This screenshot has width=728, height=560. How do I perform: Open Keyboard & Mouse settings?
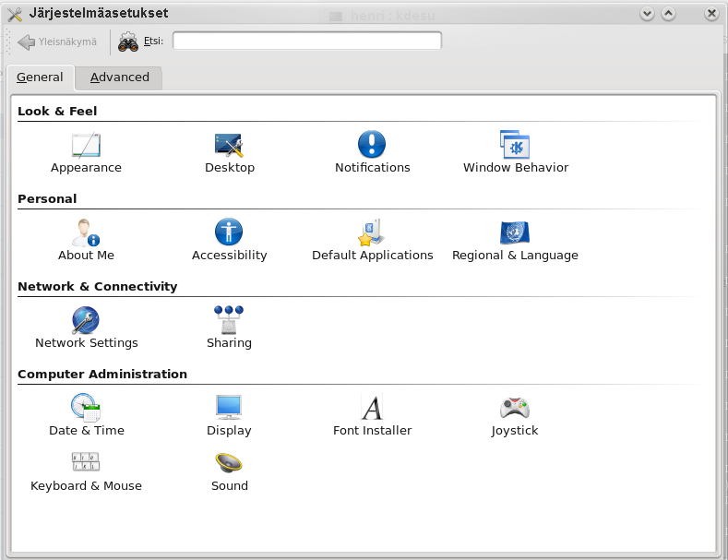coord(86,464)
